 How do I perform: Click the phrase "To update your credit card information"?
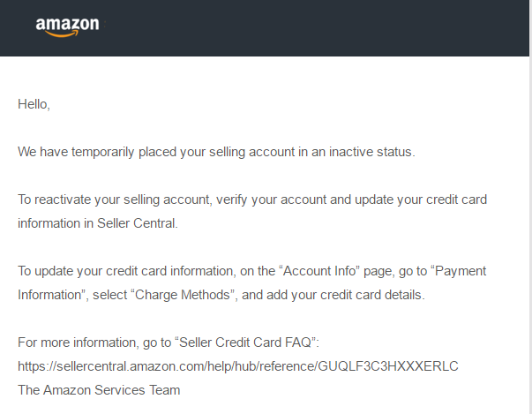[126, 271]
